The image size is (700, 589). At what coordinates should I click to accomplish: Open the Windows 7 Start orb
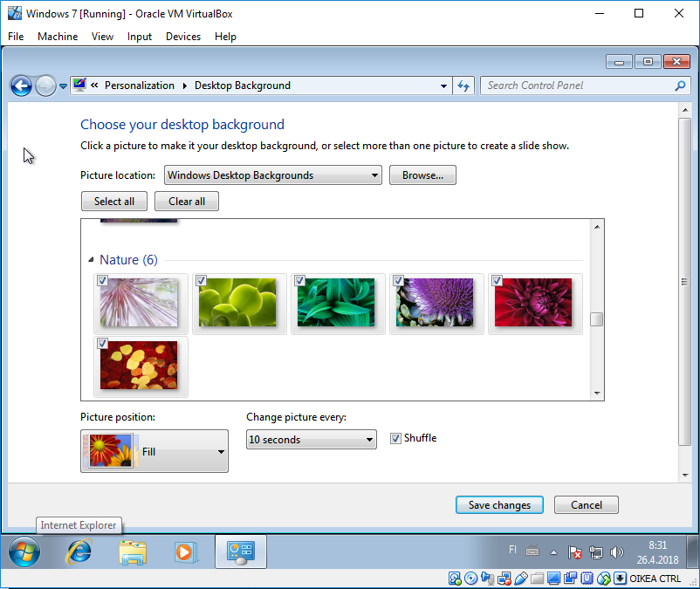(x=24, y=551)
